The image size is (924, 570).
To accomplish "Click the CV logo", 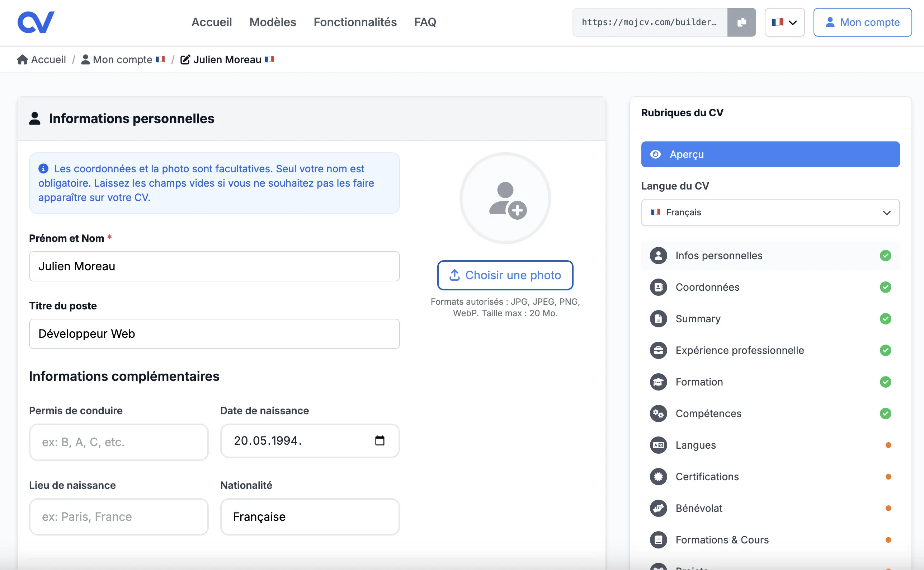I will click(36, 22).
